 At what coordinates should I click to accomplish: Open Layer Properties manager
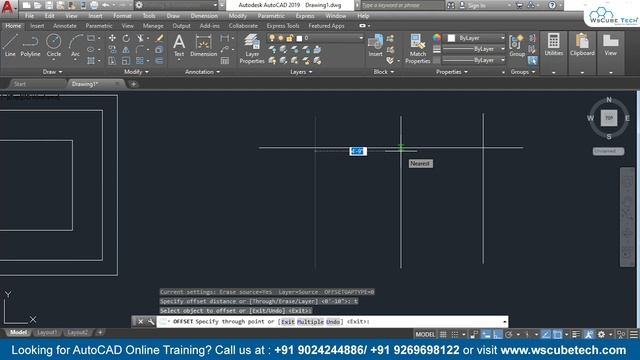pos(252,49)
